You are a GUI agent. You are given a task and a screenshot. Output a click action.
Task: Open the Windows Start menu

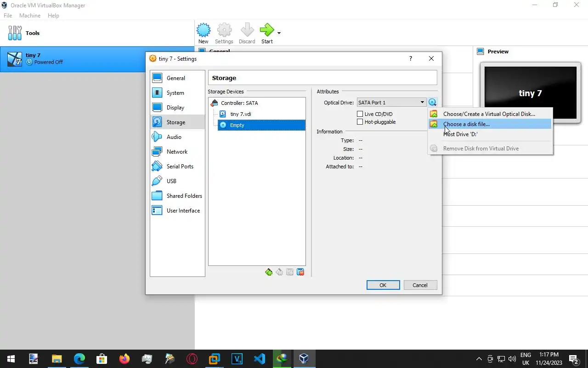pyautogui.click(x=11, y=359)
